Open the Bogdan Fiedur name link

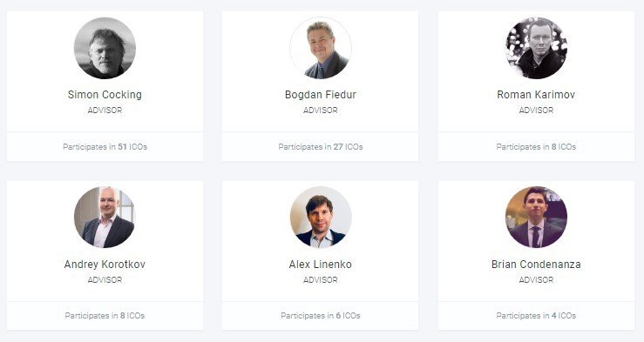coord(321,95)
